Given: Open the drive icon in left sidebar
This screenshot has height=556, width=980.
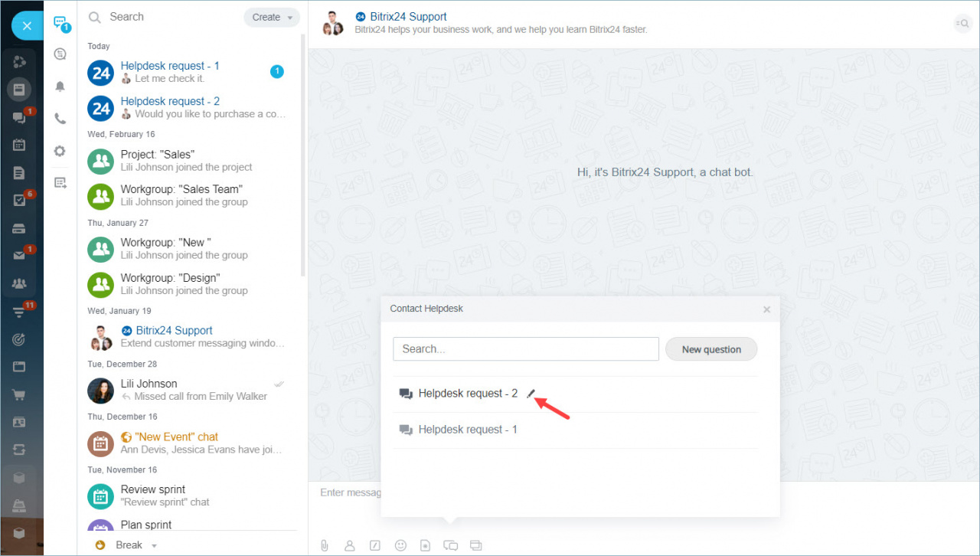Looking at the screenshot, I should click(x=20, y=228).
